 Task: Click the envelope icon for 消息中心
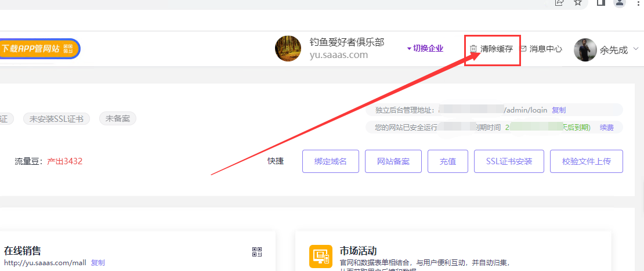coord(523,49)
